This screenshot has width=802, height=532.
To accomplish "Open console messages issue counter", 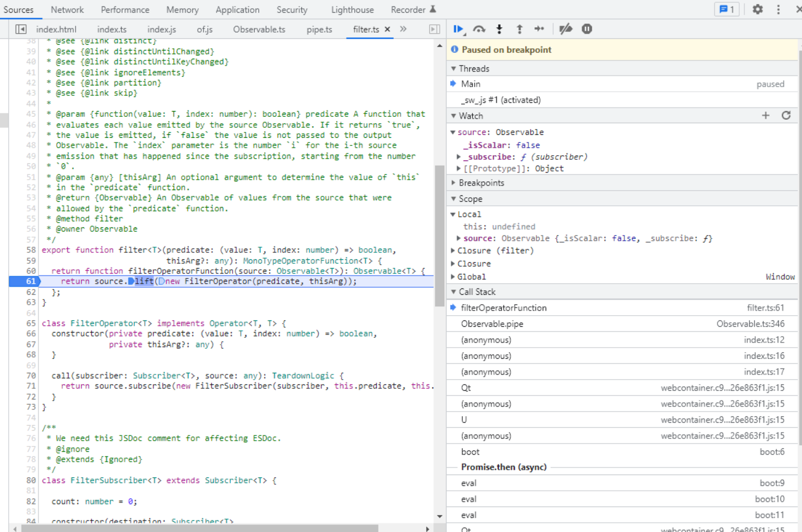I will (727, 9).
